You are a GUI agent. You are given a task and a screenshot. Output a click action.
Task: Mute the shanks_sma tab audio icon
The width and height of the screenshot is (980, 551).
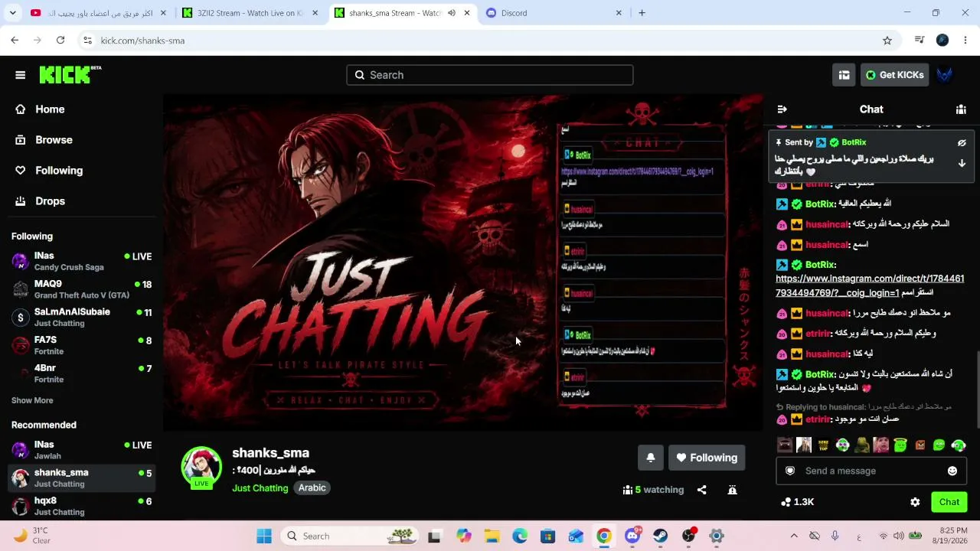(452, 13)
